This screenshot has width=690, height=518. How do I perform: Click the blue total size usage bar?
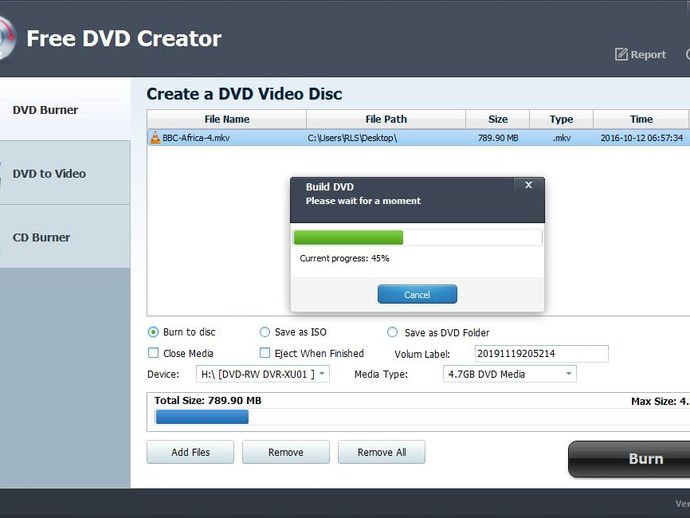tap(202, 417)
